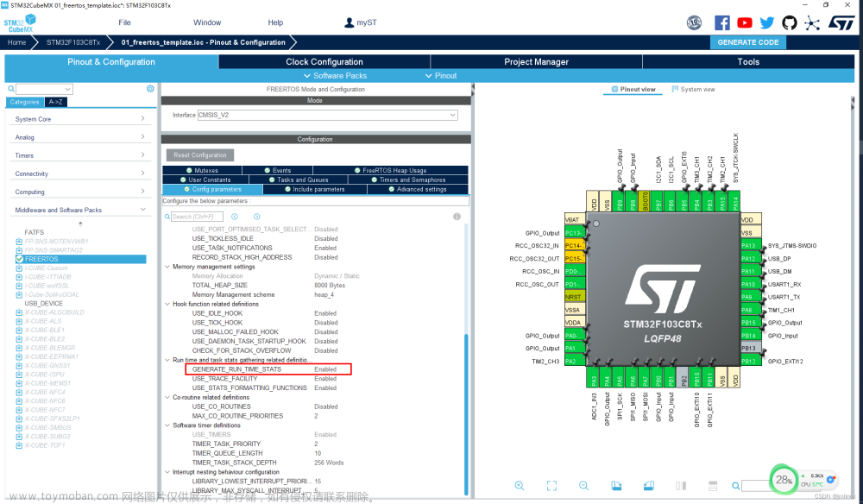Click the pin search magnifier icon
The height and width of the screenshot is (504, 863).
pos(735,486)
